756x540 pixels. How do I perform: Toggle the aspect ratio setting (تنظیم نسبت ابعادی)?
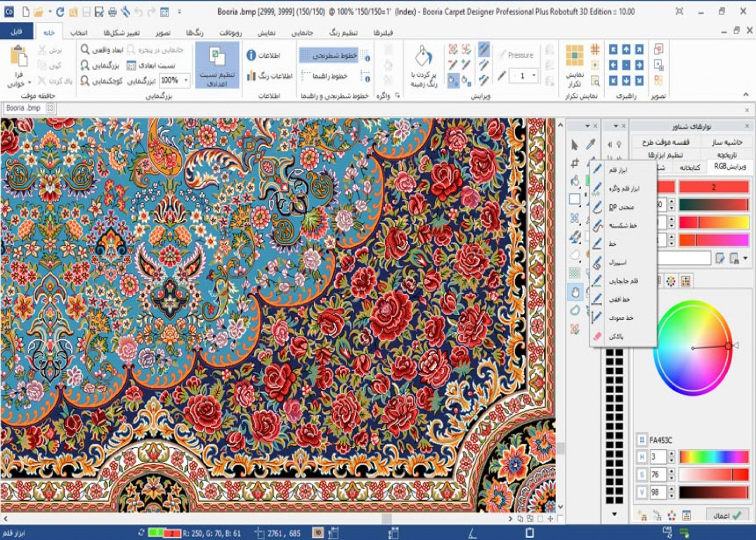point(217,66)
